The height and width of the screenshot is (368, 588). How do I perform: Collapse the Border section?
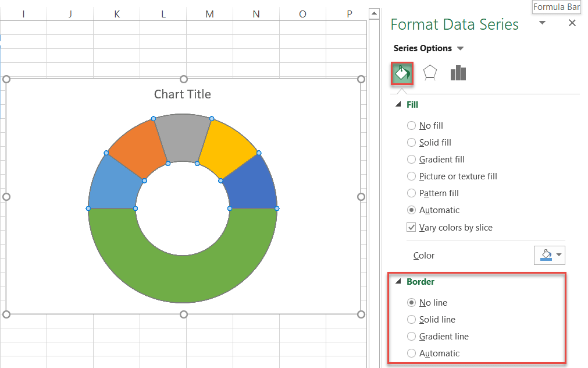pos(398,281)
